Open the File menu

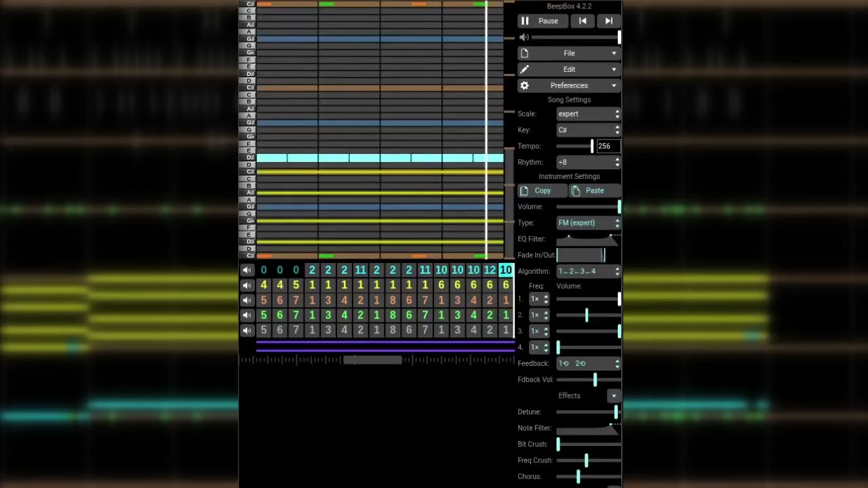[569, 53]
